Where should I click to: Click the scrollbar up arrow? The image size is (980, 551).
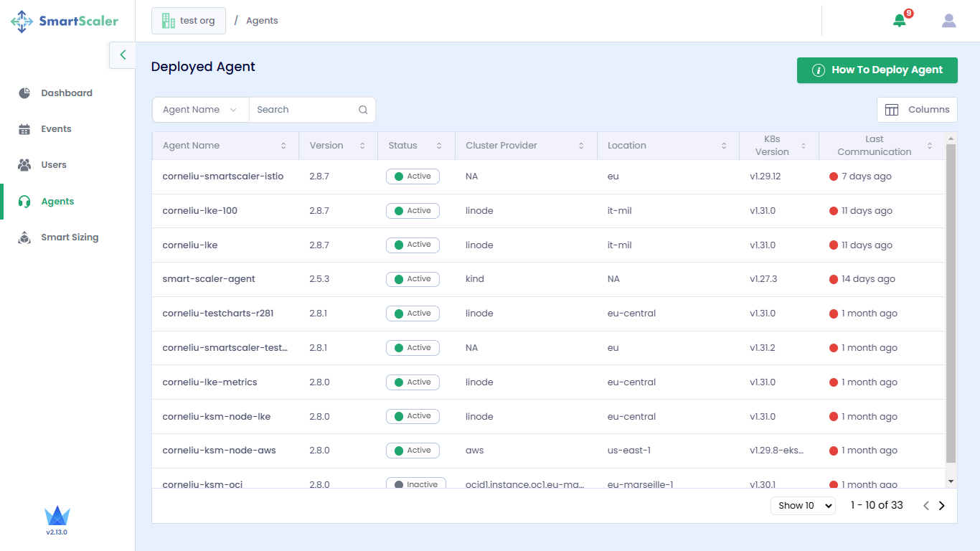tap(951, 138)
